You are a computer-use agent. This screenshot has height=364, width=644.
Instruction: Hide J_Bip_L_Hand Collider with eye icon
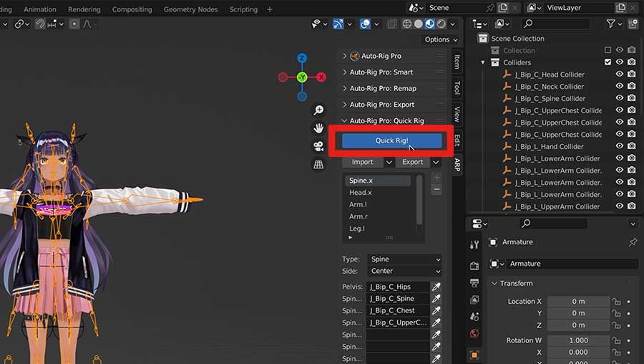point(620,146)
